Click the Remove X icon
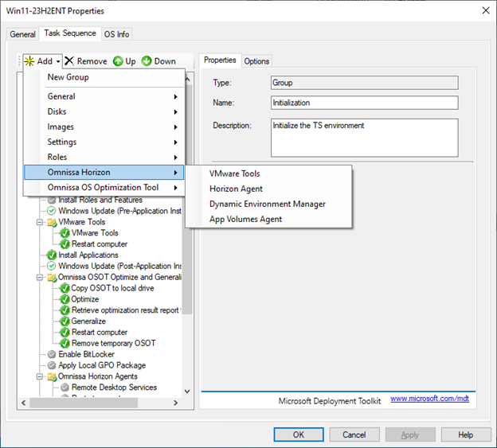 coord(69,60)
